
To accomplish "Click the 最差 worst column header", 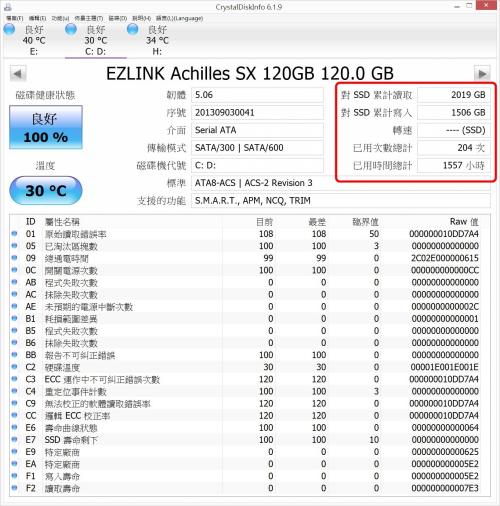I will (x=317, y=222).
